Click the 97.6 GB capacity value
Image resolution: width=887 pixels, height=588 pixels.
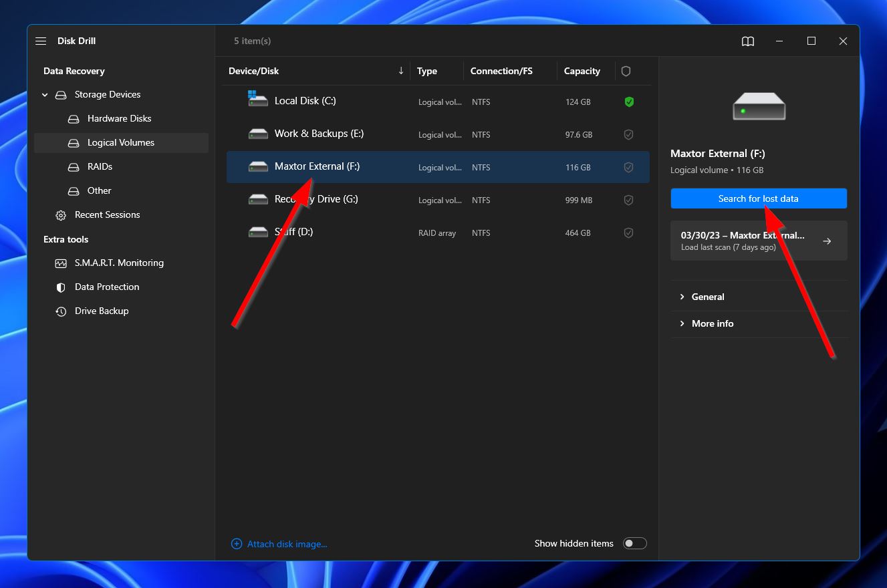(x=579, y=135)
